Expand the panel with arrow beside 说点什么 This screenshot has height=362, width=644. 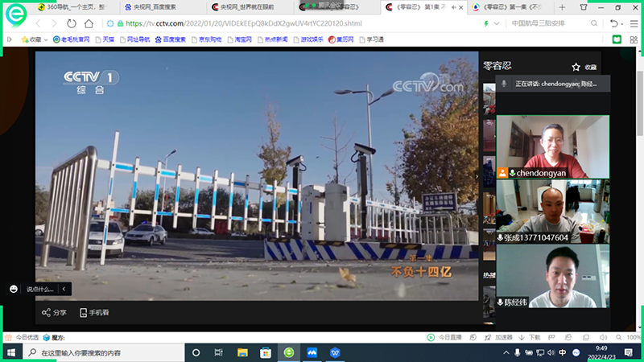tap(64, 288)
